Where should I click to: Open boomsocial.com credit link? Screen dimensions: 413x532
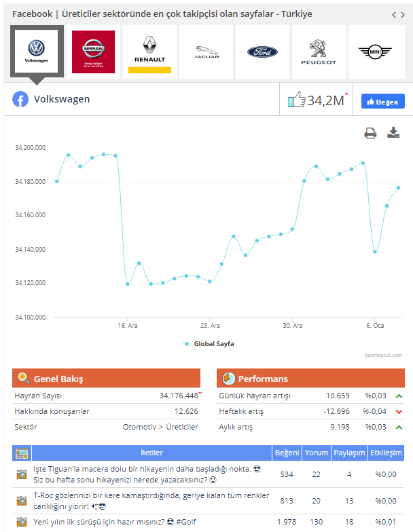coord(383,356)
